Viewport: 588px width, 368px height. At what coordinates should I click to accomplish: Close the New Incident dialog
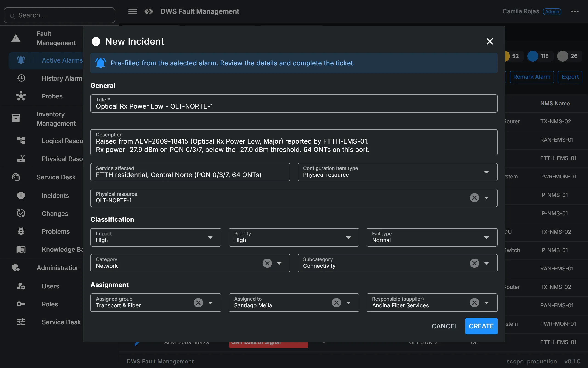(x=490, y=41)
